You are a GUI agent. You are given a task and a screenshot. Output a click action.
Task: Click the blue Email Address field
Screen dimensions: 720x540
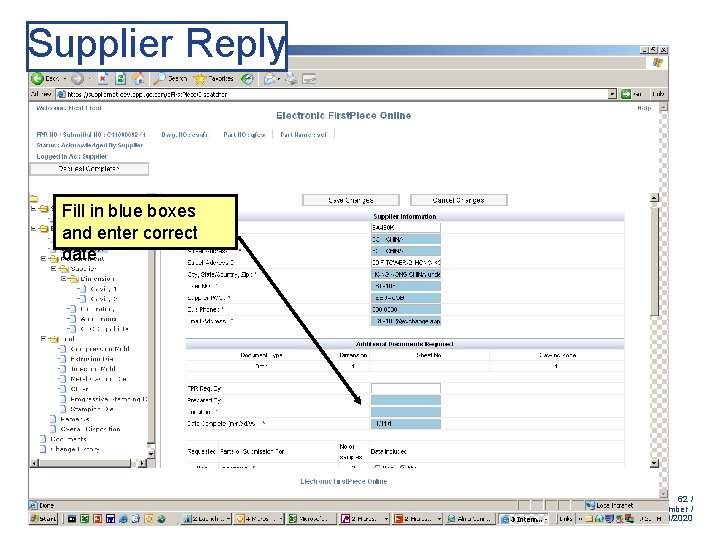(406, 321)
